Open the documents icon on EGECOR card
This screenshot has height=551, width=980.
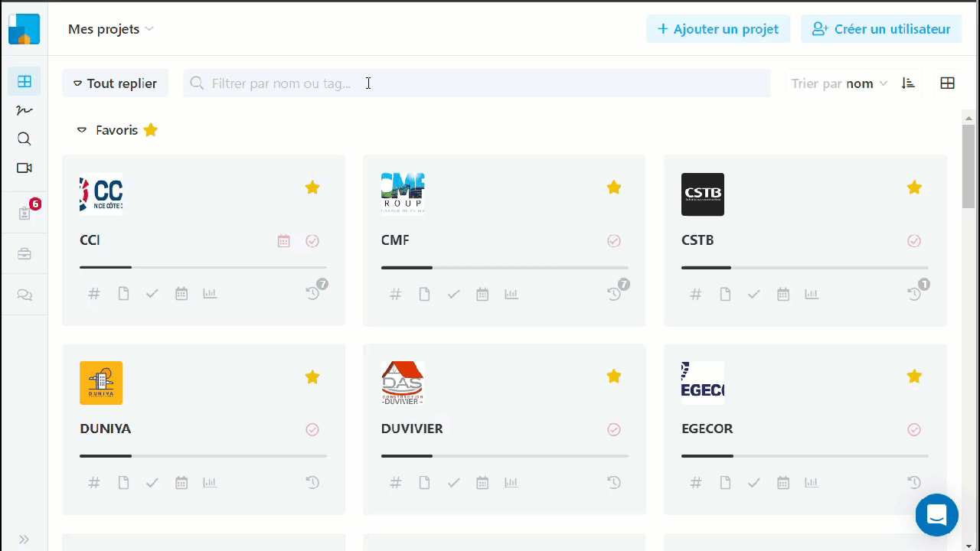725,483
